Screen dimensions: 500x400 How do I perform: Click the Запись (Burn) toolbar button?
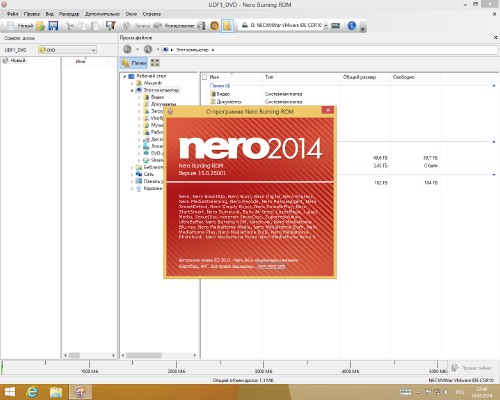point(136,26)
